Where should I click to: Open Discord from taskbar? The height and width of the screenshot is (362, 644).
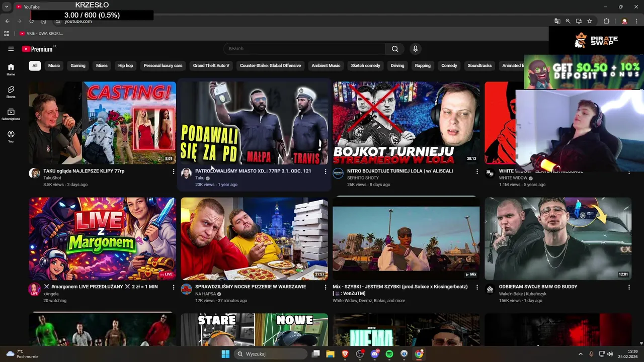click(x=374, y=354)
